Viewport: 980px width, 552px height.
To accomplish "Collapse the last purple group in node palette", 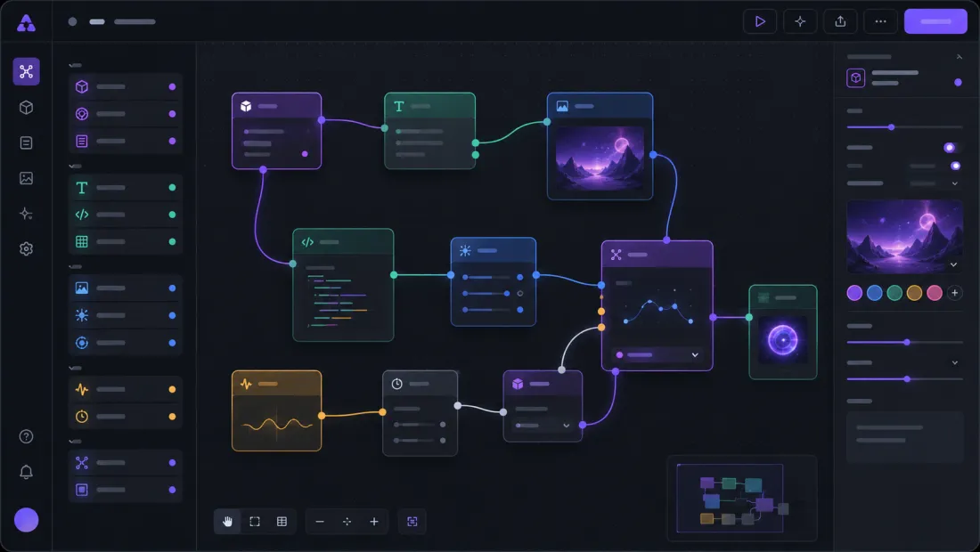I will tap(75, 442).
